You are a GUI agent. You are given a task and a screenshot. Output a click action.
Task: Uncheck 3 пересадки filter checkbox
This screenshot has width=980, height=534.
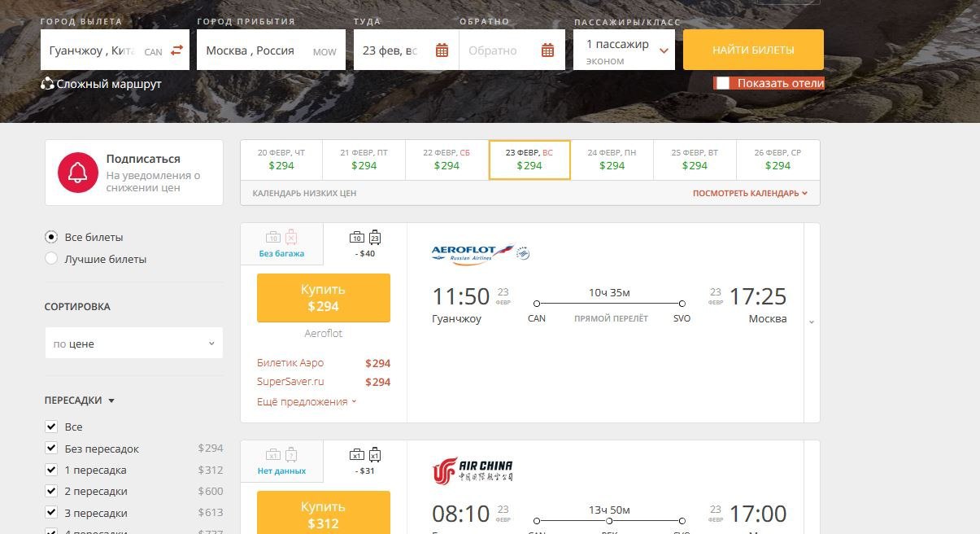click(x=51, y=513)
